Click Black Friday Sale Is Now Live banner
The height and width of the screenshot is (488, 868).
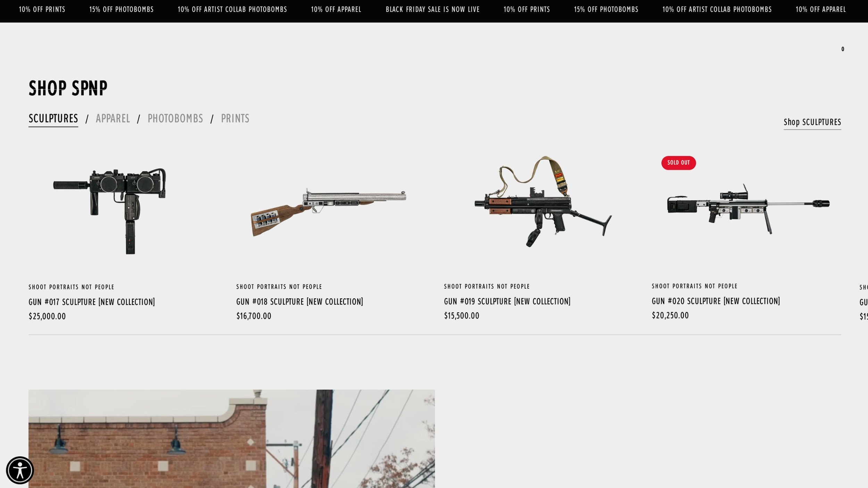tap(433, 9)
